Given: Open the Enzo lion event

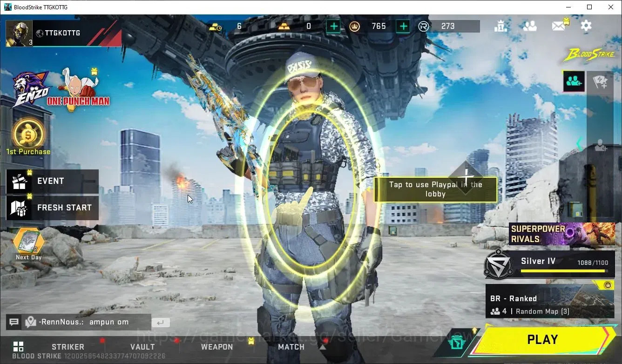Looking at the screenshot, I should pyautogui.click(x=30, y=88).
